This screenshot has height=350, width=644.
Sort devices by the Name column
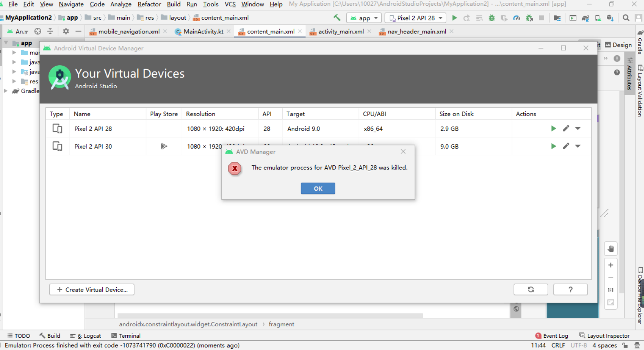pyautogui.click(x=108, y=114)
